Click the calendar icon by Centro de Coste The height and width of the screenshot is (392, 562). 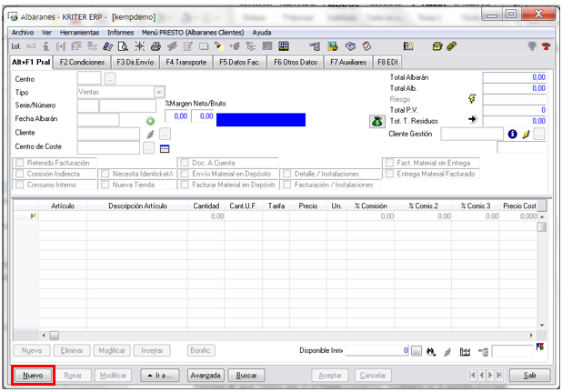point(165,148)
